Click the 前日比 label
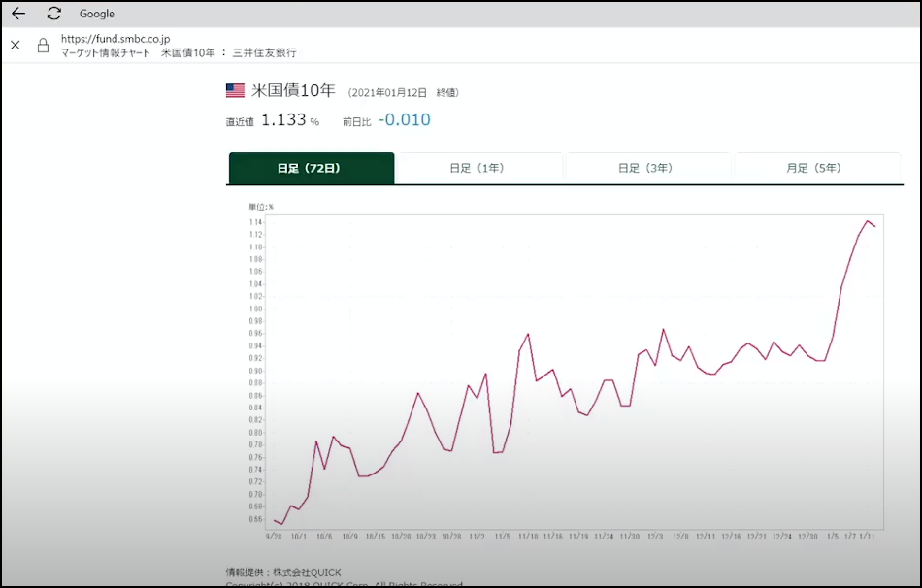Image resolution: width=922 pixels, height=588 pixels. point(357,121)
